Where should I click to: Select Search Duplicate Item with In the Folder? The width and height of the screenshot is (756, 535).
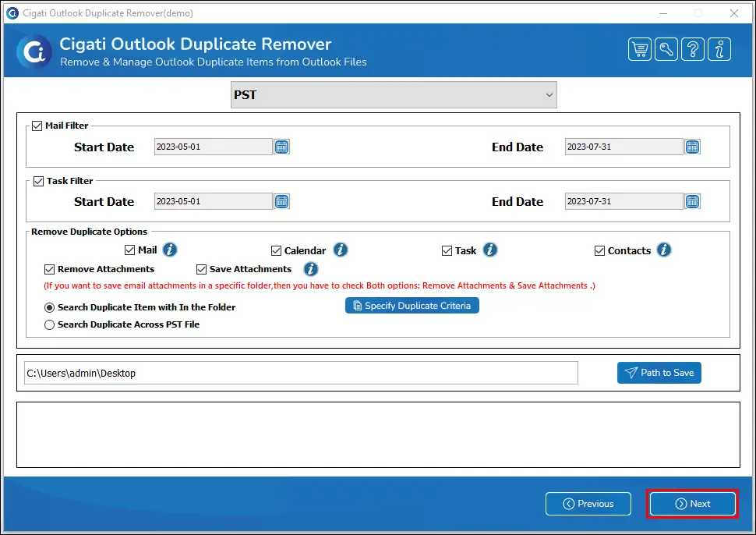49,308
